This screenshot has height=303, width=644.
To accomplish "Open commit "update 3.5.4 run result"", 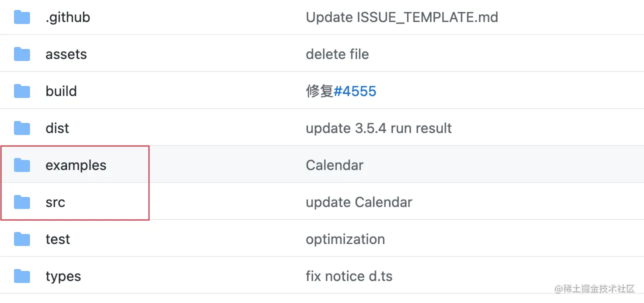I will [379, 128].
